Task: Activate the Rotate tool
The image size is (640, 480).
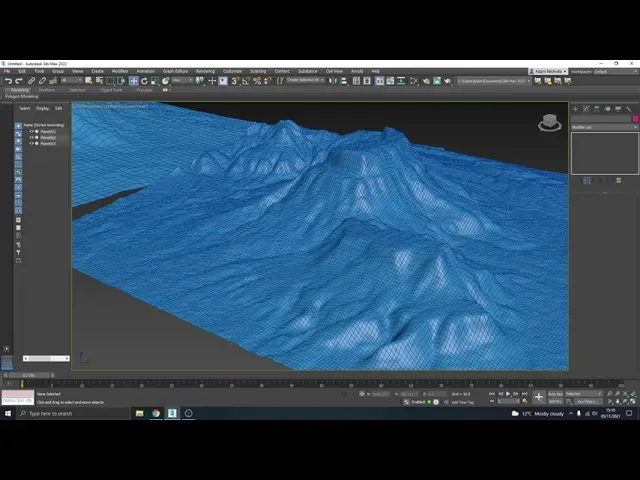Action: 143,80
